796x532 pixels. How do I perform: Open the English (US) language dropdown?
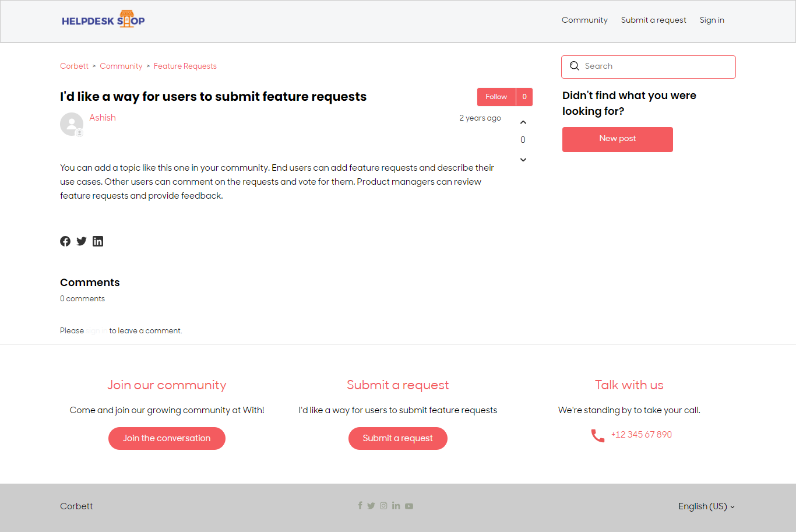coord(706,506)
